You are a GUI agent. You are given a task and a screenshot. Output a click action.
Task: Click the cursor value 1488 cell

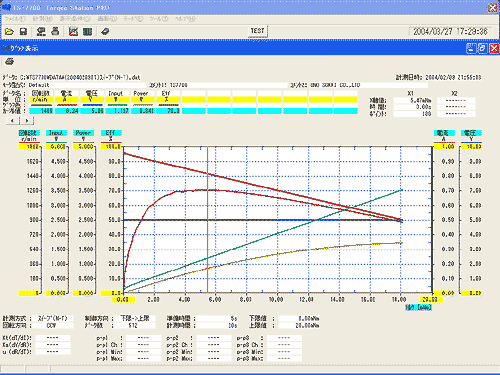click(41, 111)
